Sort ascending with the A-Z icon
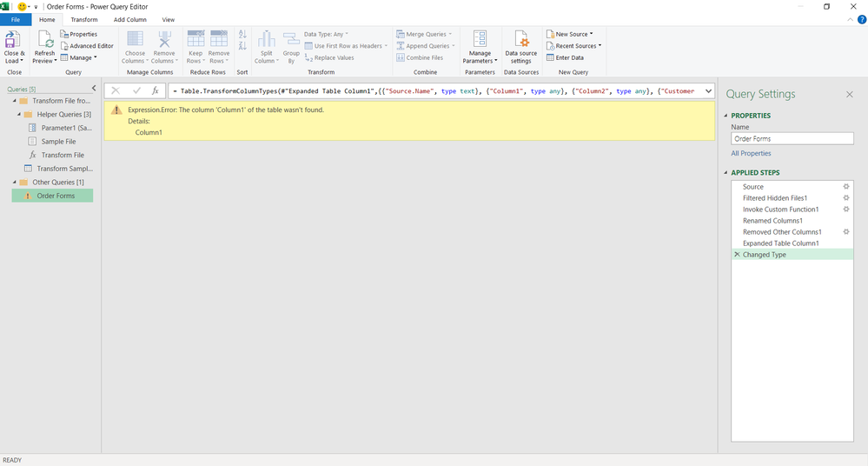The width and height of the screenshot is (868, 466). tap(242, 35)
